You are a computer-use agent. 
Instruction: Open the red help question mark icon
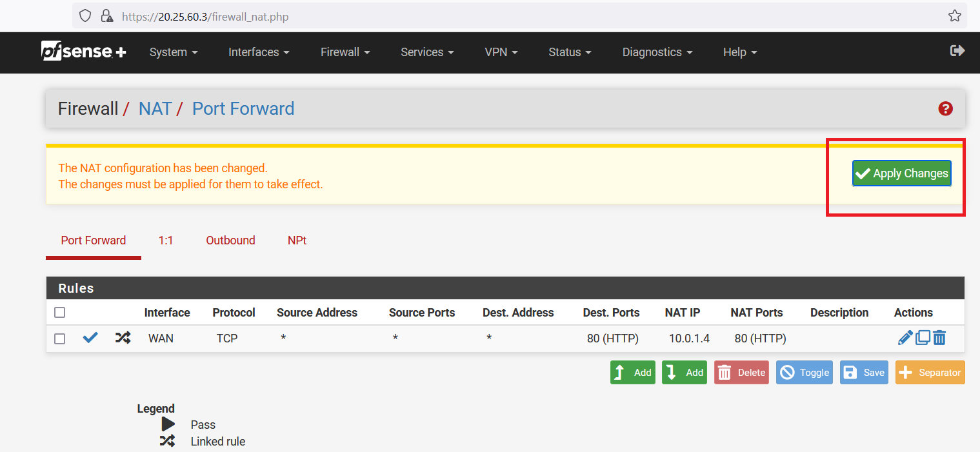click(x=945, y=109)
